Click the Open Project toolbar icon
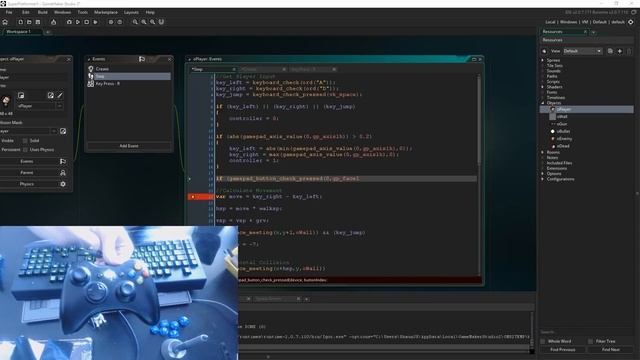This screenshot has height=360, width=640. (29, 22)
